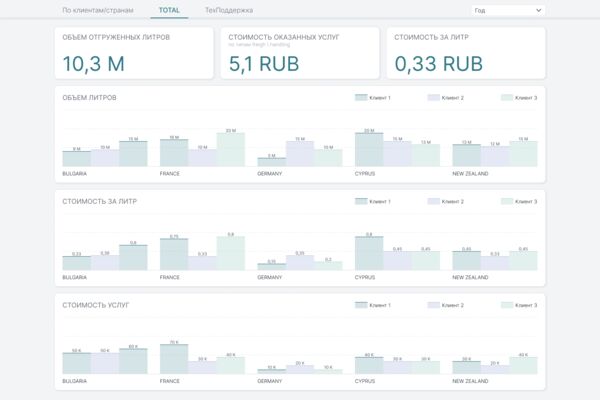Select Клиент 3 France bar in Стоимость услуг chart
The height and width of the screenshot is (400, 600).
click(x=231, y=366)
